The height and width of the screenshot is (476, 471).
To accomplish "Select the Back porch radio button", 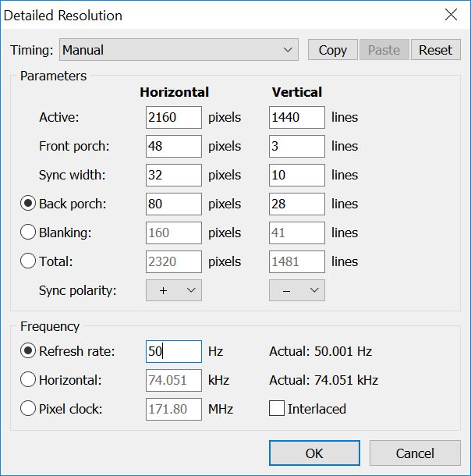I will click(x=28, y=204).
